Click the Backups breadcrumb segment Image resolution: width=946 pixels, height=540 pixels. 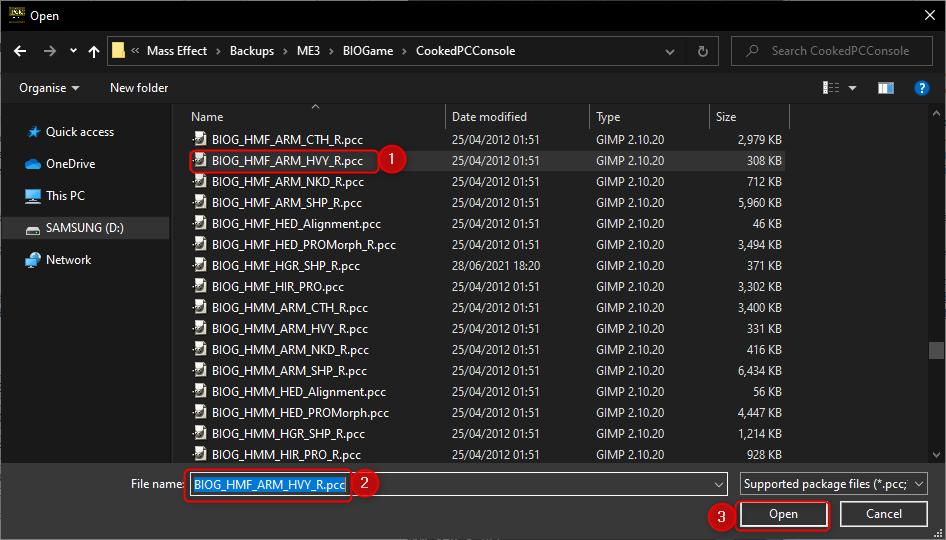[252, 51]
